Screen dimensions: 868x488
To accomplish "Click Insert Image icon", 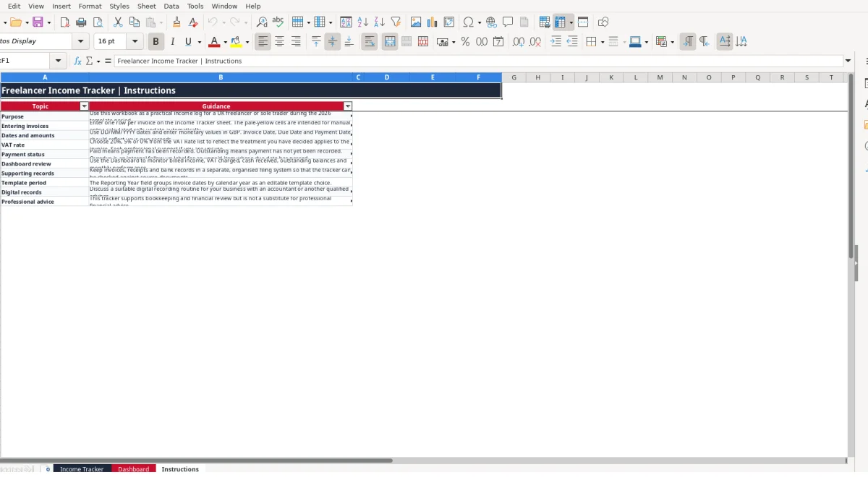I will (x=416, y=22).
